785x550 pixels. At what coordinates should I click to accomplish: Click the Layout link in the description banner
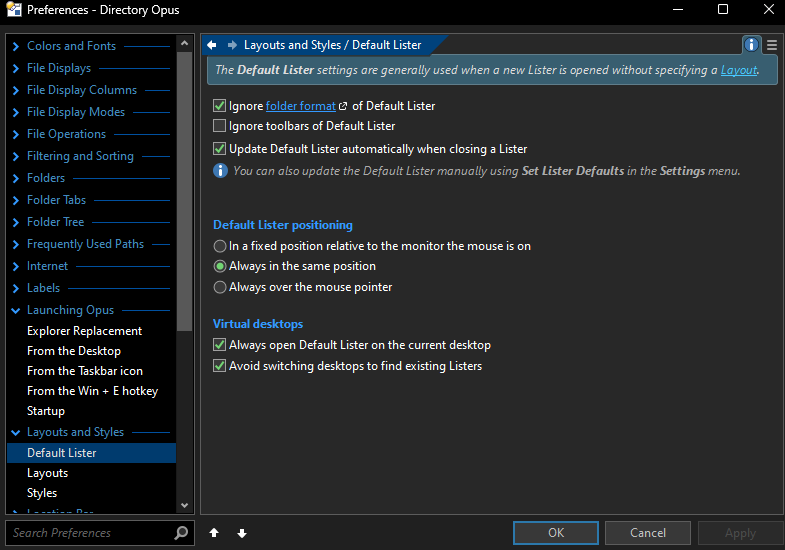point(738,70)
